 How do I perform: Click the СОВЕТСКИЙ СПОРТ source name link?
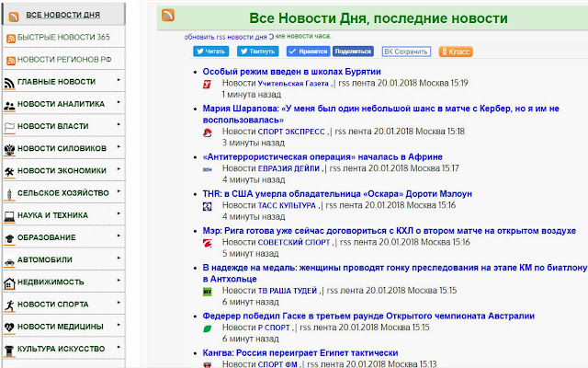pos(294,242)
